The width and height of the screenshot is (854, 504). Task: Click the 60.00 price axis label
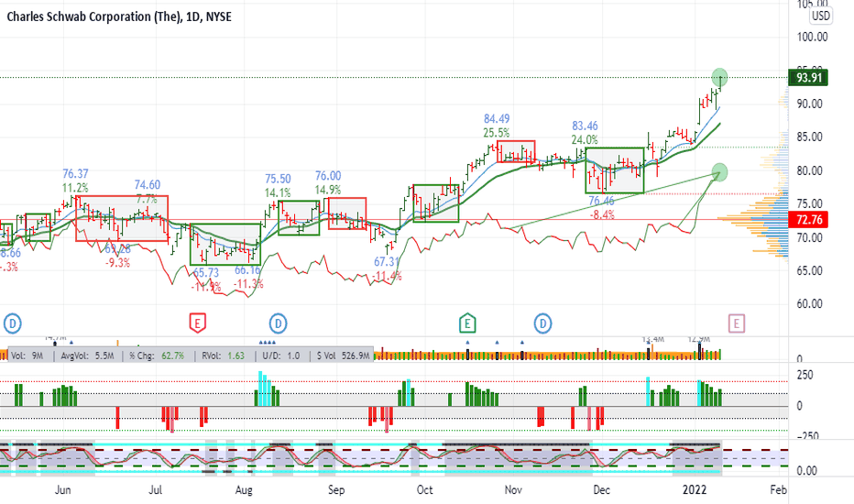tap(809, 304)
